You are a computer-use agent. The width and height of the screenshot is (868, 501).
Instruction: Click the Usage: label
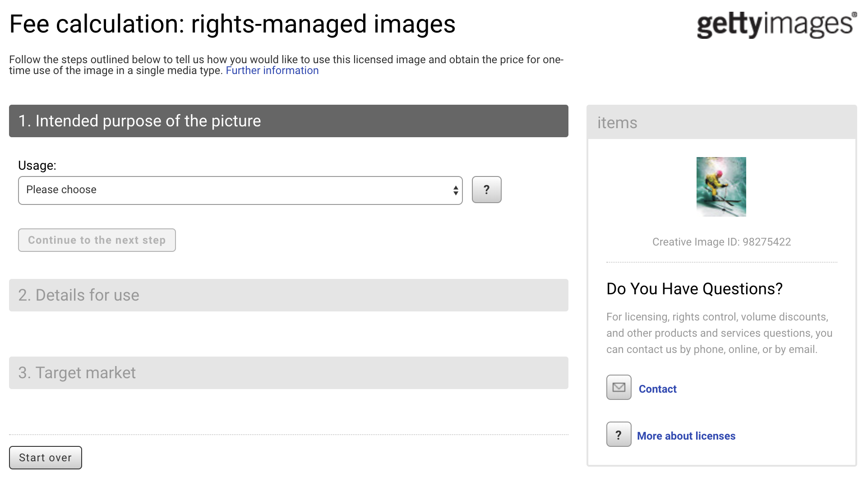(37, 166)
